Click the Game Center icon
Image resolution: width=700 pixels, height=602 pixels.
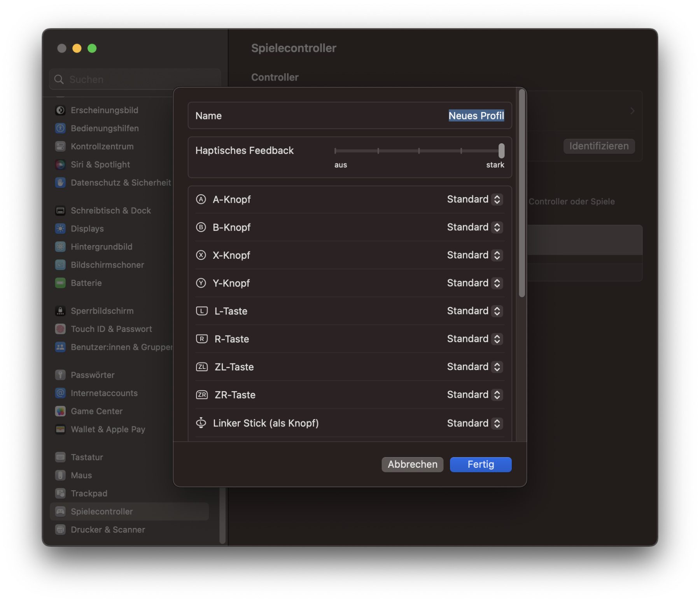(60, 411)
